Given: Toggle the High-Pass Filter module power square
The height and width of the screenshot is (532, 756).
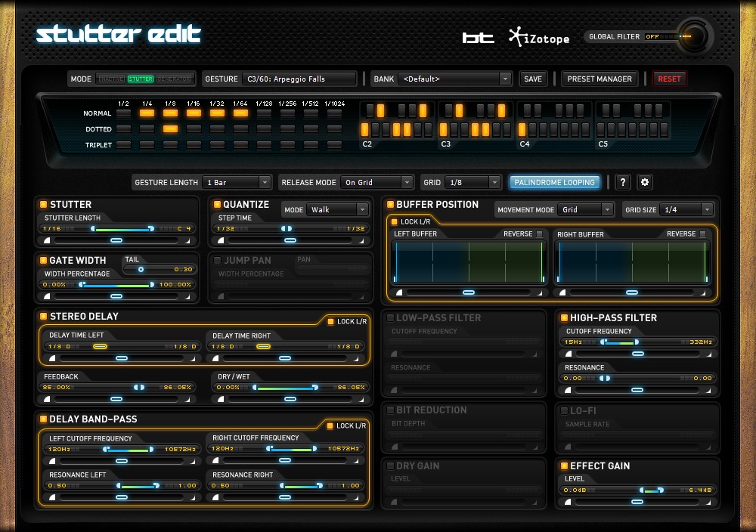Looking at the screenshot, I should click(x=564, y=317).
